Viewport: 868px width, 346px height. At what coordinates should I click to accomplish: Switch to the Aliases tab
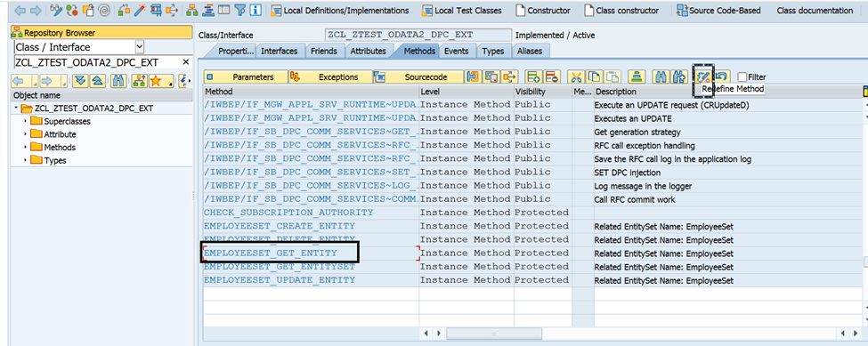(530, 51)
